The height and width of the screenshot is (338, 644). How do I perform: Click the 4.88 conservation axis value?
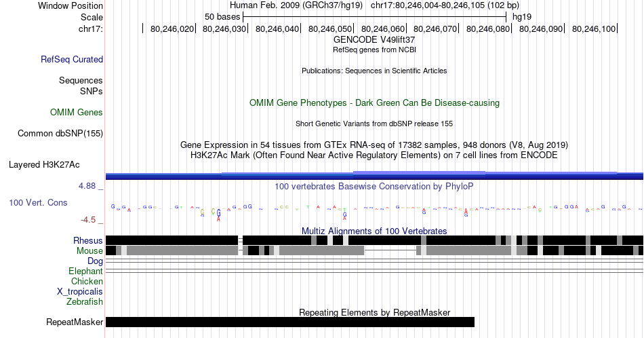click(x=87, y=186)
